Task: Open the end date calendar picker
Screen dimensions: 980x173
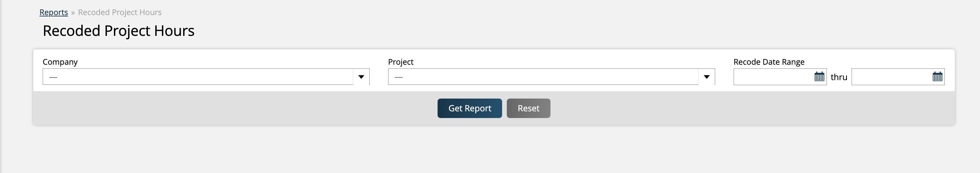Action: tap(937, 77)
